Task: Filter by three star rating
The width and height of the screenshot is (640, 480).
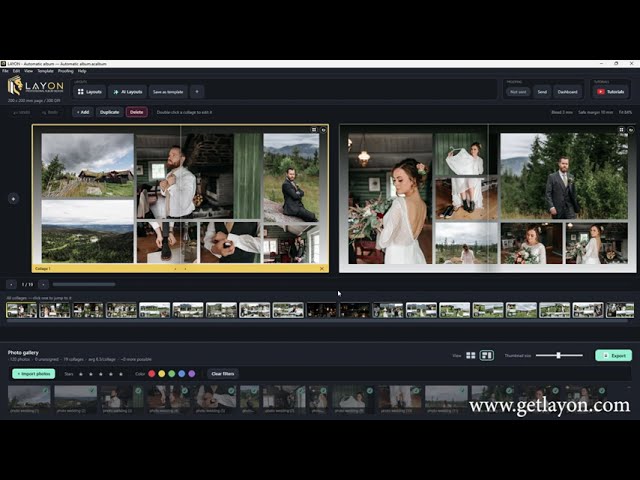Action: pyautogui.click(x=101, y=374)
